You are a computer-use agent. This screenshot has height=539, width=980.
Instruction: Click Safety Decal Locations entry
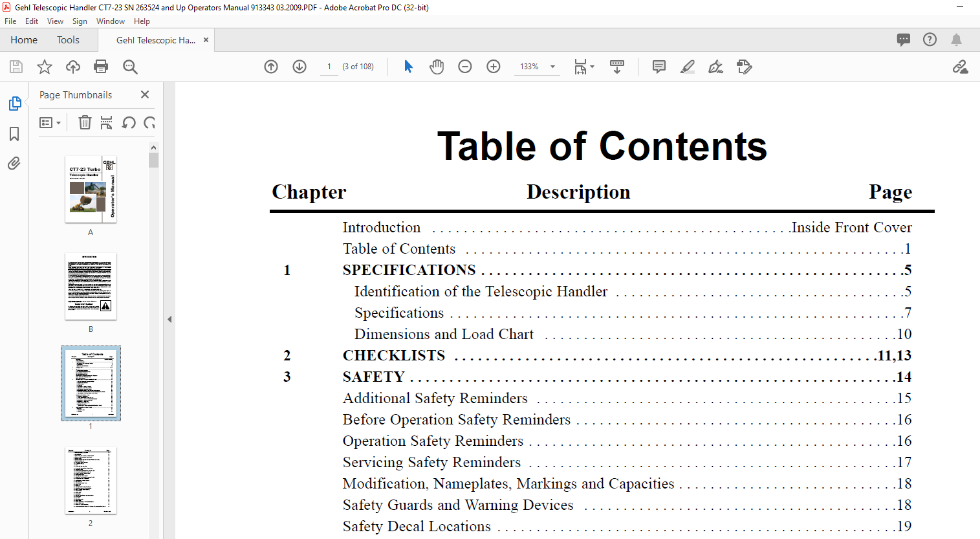click(x=417, y=526)
